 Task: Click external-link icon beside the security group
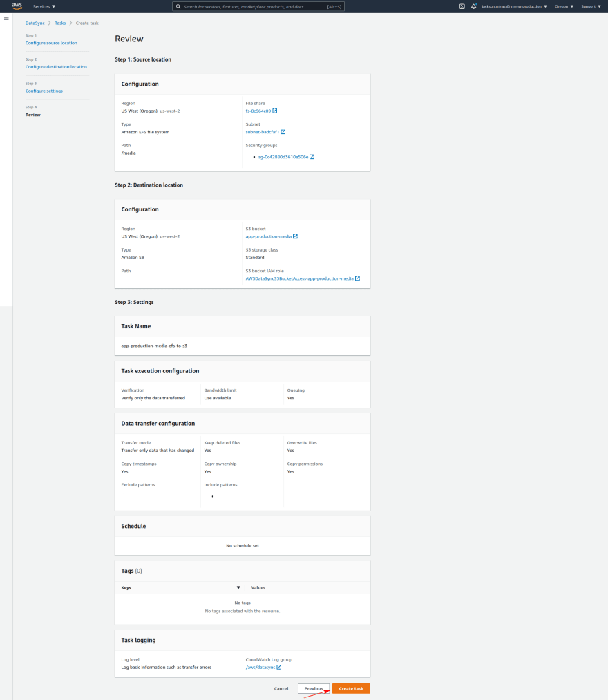(312, 157)
